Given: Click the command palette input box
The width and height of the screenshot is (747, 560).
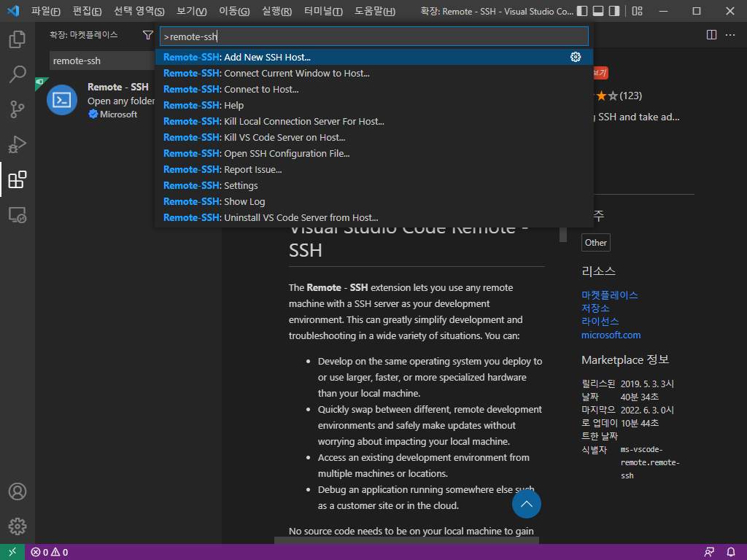Looking at the screenshot, I should [x=374, y=36].
